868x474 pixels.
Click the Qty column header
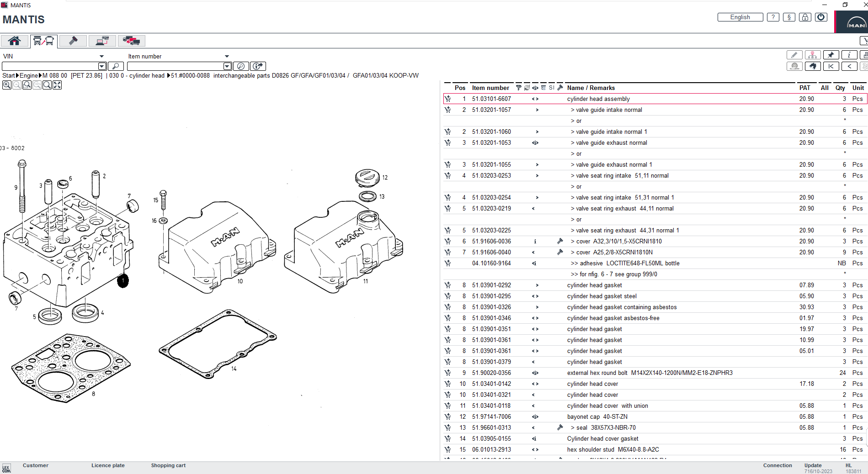(840, 88)
